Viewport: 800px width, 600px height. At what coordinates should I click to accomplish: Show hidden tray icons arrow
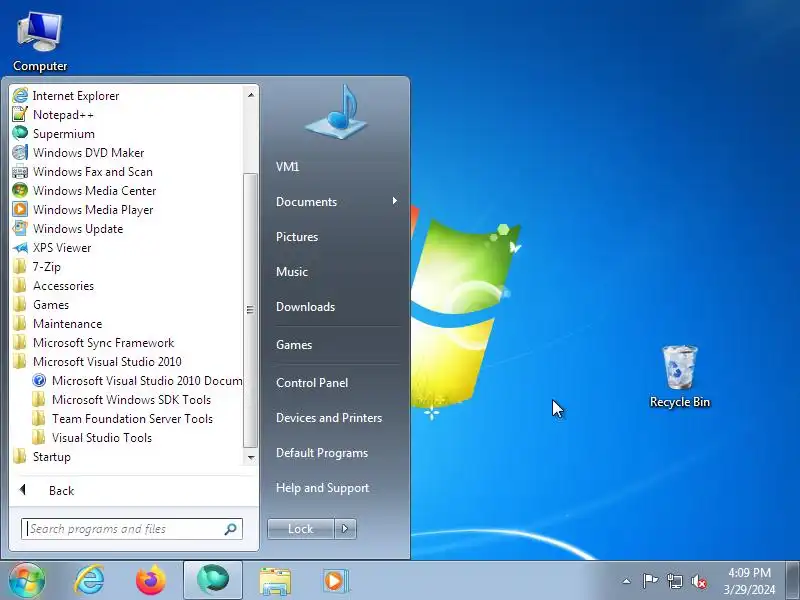pyautogui.click(x=627, y=581)
